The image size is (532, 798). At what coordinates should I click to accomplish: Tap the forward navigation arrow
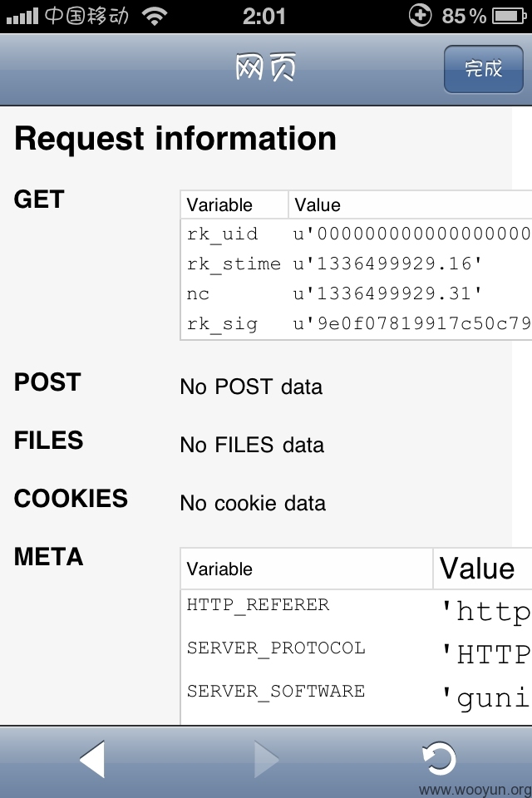click(266, 759)
